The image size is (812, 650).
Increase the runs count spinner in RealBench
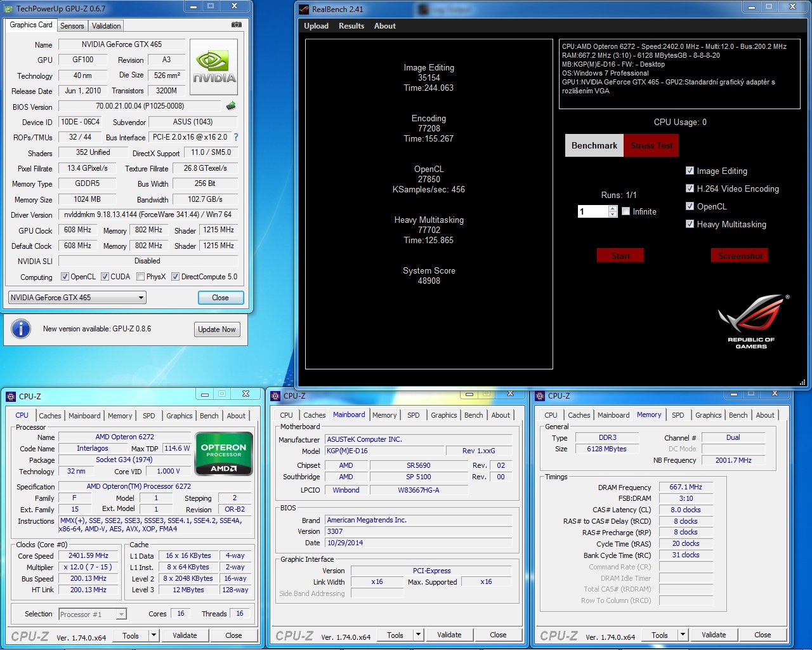[x=613, y=208]
